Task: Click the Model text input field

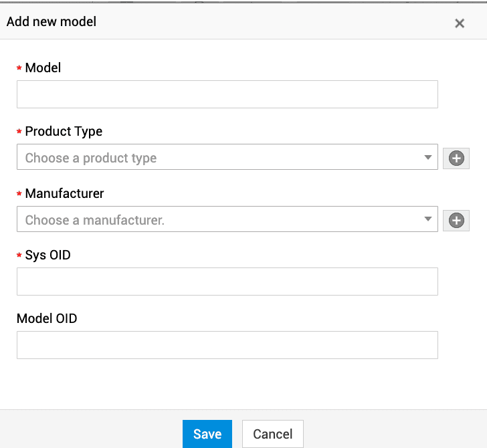Action: (227, 94)
